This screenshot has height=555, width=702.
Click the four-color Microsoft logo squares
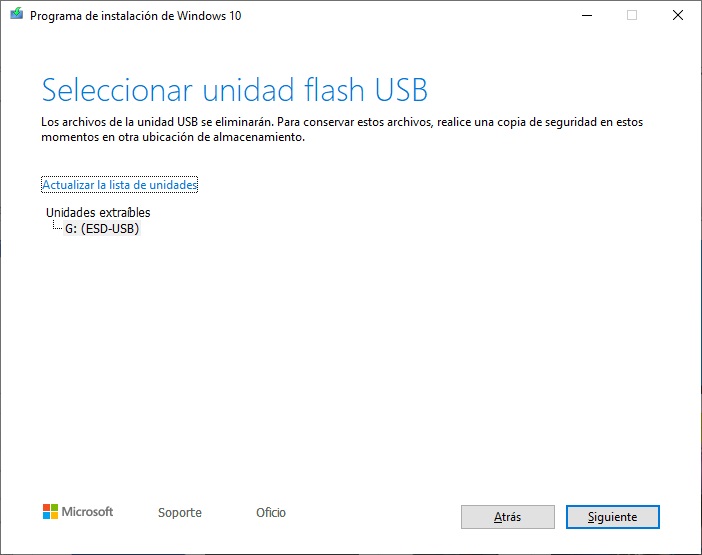[50, 512]
